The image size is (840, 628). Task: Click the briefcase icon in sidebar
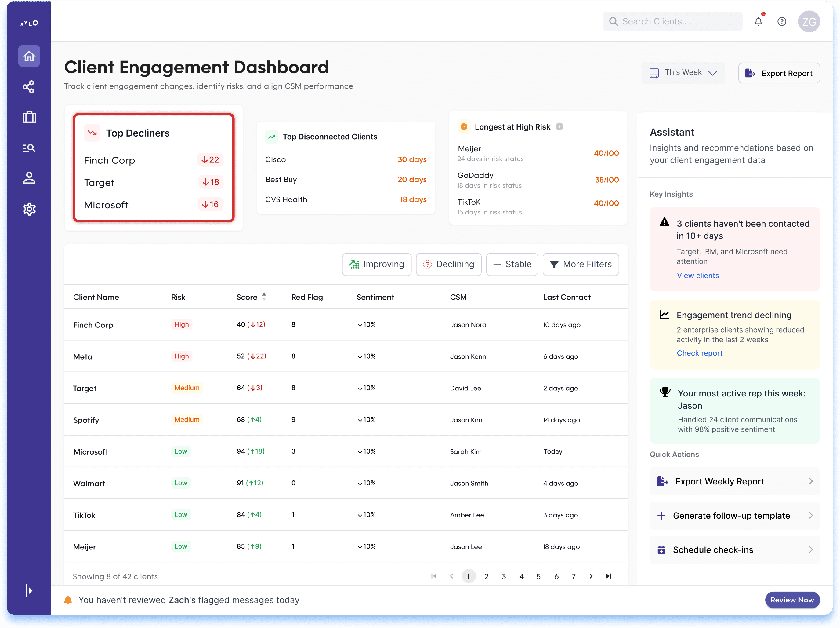(29, 117)
